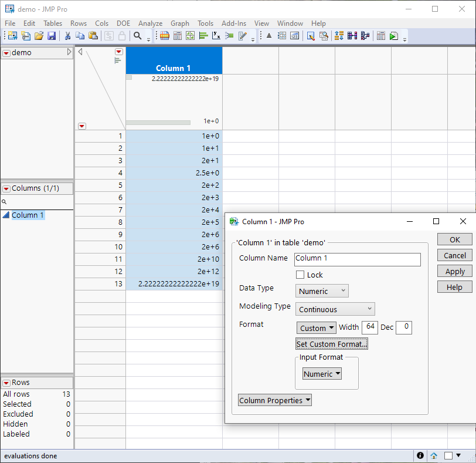
Task: Click the Paste clipboard icon
Action: (93, 36)
